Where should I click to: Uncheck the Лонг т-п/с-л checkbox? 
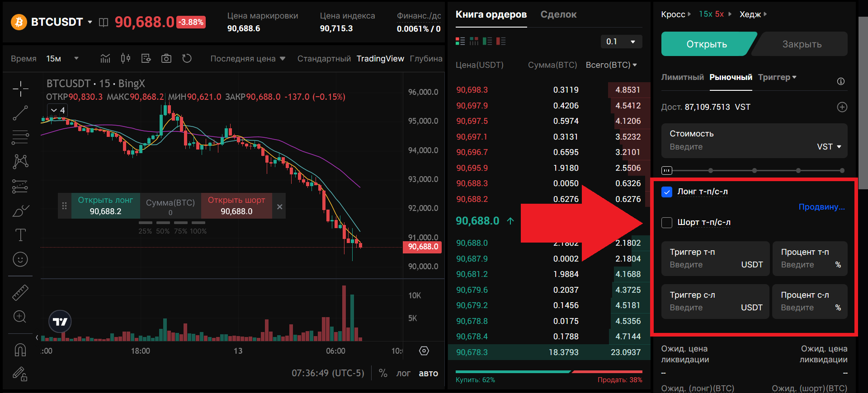(x=667, y=192)
